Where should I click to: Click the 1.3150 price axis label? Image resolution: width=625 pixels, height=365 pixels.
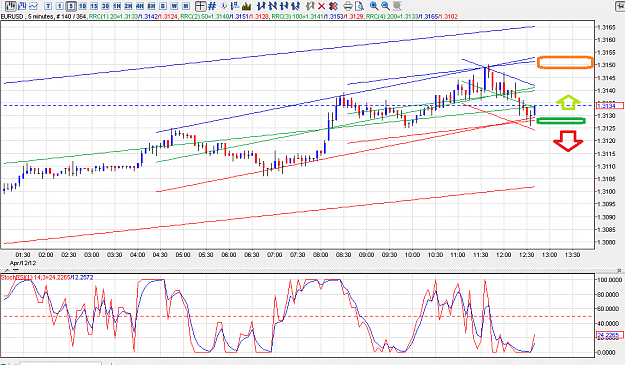[x=606, y=65]
